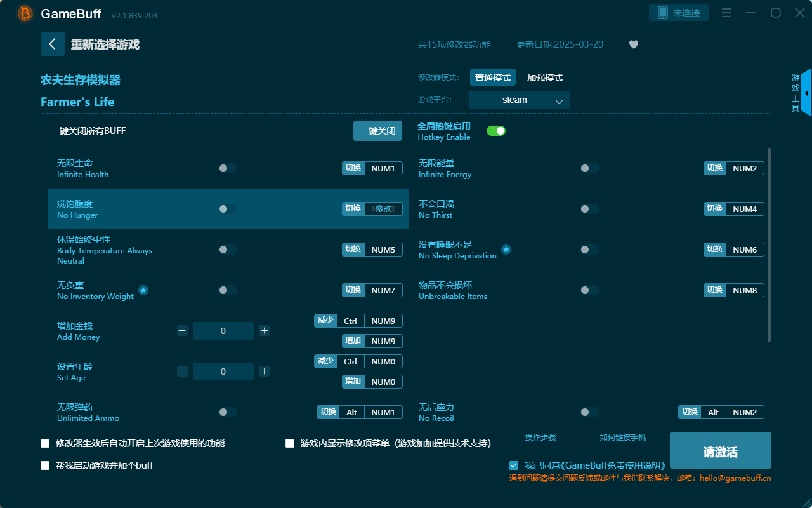The width and height of the screenshot is (812, 508).
Task: Open the hamburger menu in title bar
Action: point(726,13)
